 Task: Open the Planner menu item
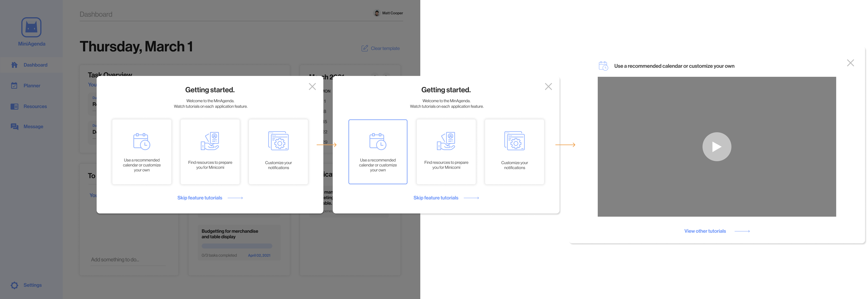32,86
